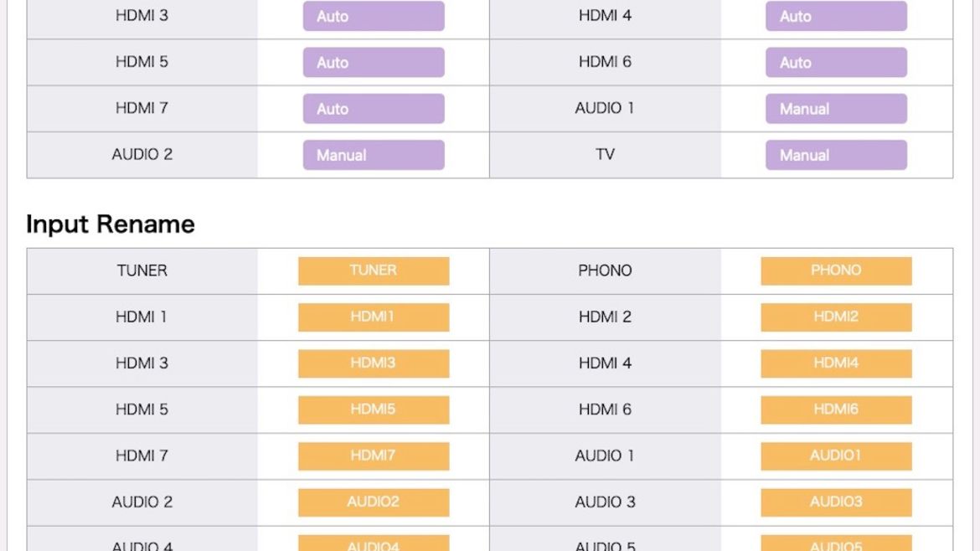Select the AUDIO1 rename field
Screen dimensions: 980x551
tap(836, 456)
